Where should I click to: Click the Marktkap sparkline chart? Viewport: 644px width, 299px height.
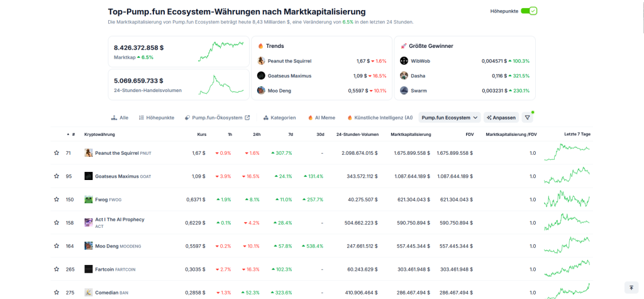tap(221, 50)
